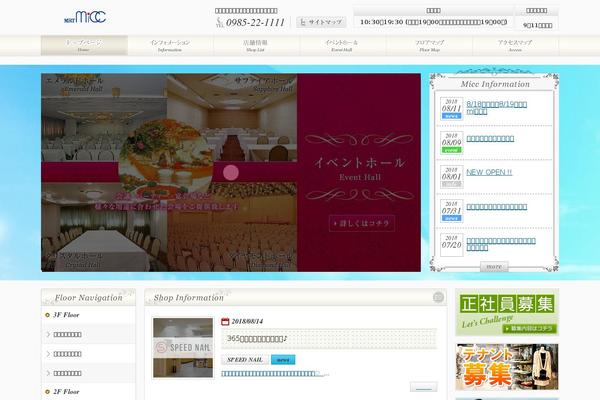Screen dimensions: 600x400
Task: Go to the Shop List tab
Action: coord(256,46)
